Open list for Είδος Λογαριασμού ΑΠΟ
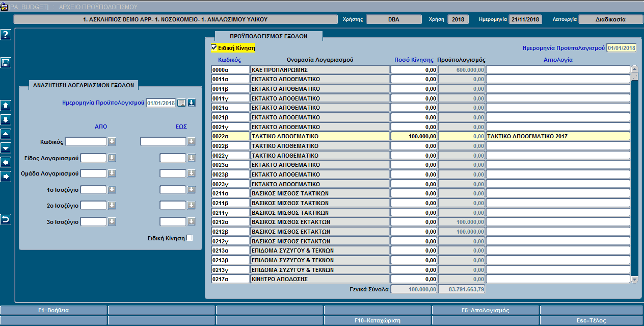The width and height of the screenshot is (644, 326). click(112, 158)
